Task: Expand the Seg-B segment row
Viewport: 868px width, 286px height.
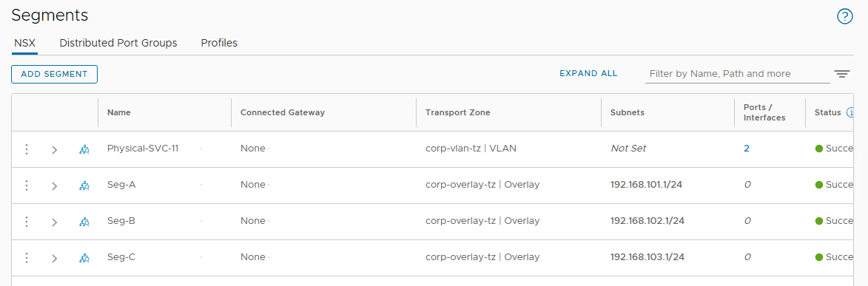Action: pos(54,222)
